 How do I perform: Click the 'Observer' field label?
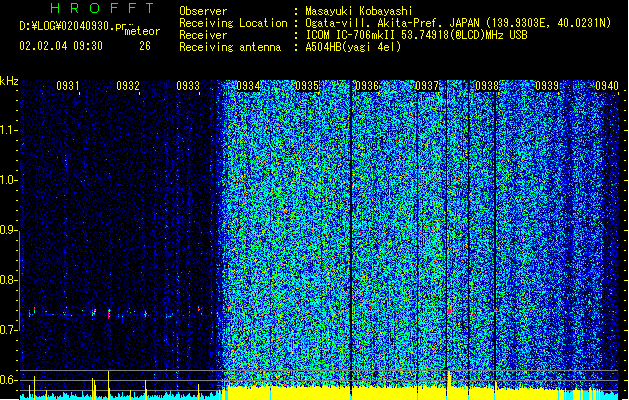click(x=203, y=11)
